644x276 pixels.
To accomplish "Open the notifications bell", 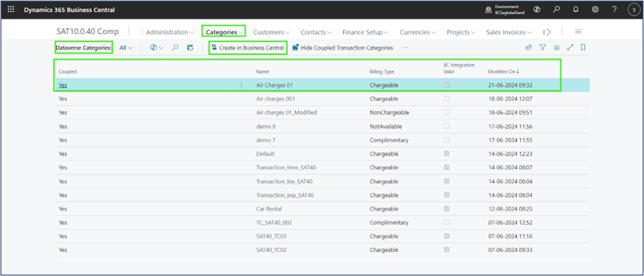I will [575, 9].
